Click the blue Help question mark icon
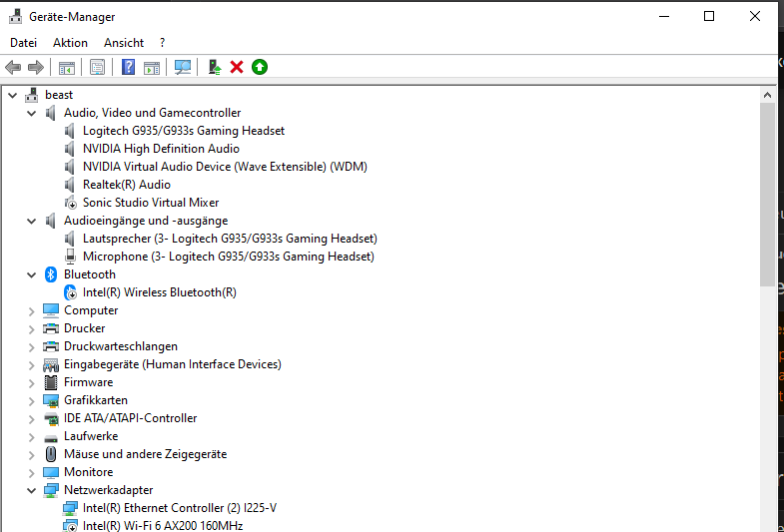Image resolution: width=784 pixels, height=532 pixels. tap(128, 67)
